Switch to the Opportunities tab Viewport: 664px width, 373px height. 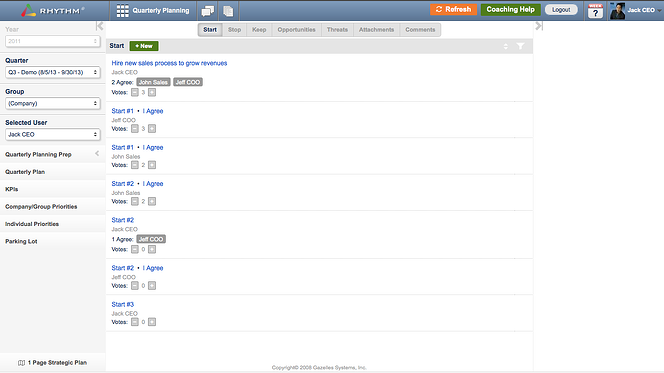(x=296, y=30)
